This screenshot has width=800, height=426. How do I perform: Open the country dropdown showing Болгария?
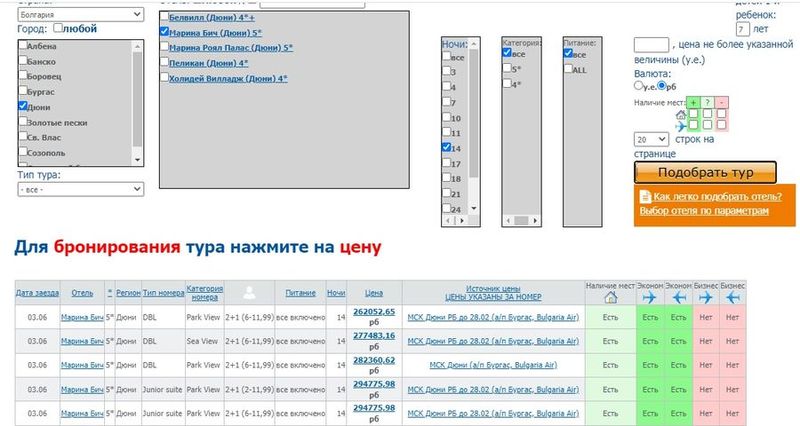(81, 14)
